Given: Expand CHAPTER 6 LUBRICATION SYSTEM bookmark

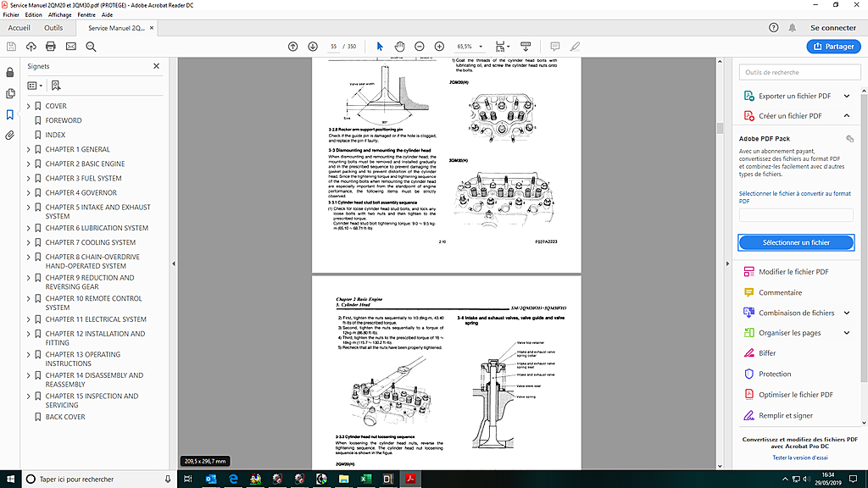Looking at the screenshot, I should click(29, 228).
